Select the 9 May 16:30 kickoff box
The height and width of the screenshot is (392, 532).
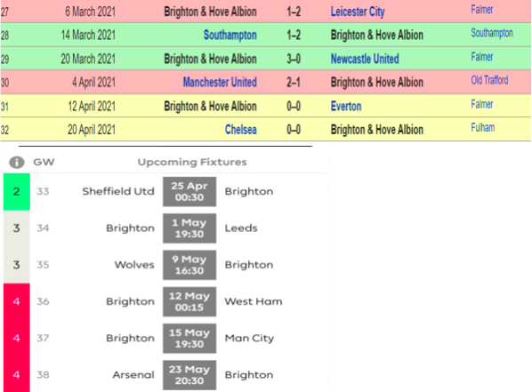(x=189, y=265)
